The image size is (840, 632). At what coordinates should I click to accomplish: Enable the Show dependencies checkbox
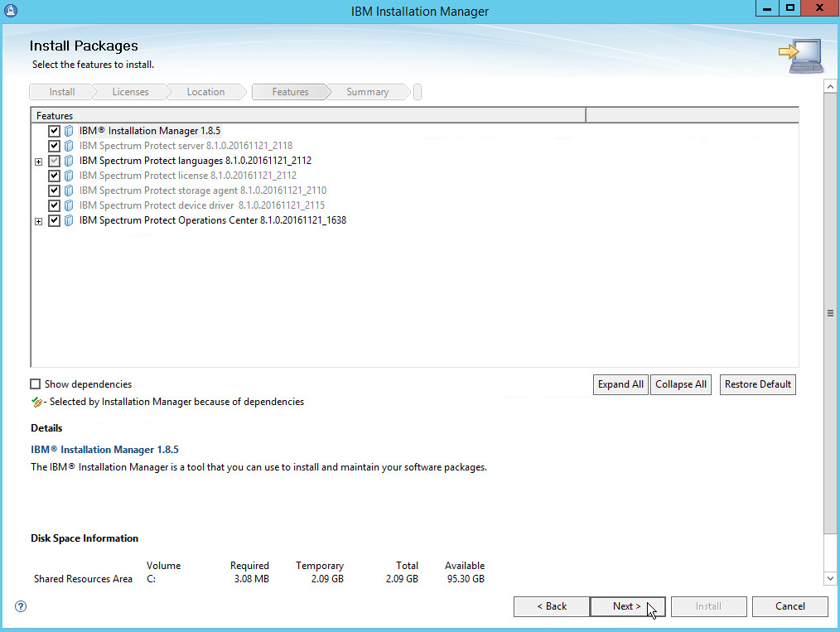click(x=36, y=384)
